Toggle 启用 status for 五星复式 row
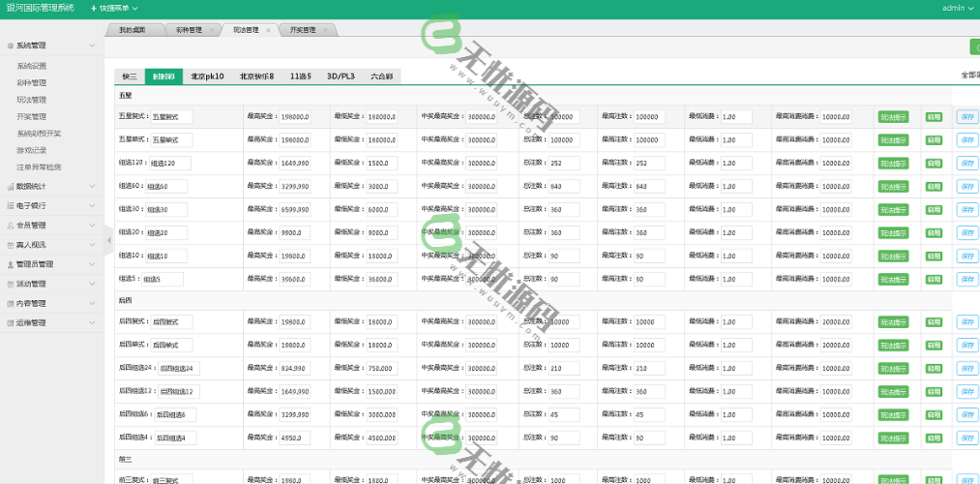The height and width of the screenshot is (484, 980). coord(934,116)
